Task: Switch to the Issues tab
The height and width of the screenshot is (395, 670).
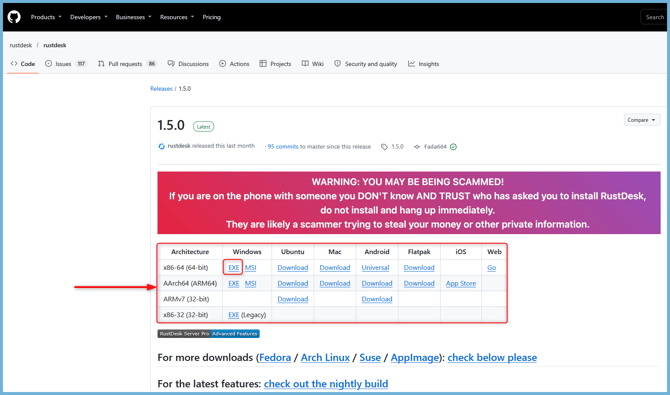Action: pyautogui.click(x=66, y=64)
